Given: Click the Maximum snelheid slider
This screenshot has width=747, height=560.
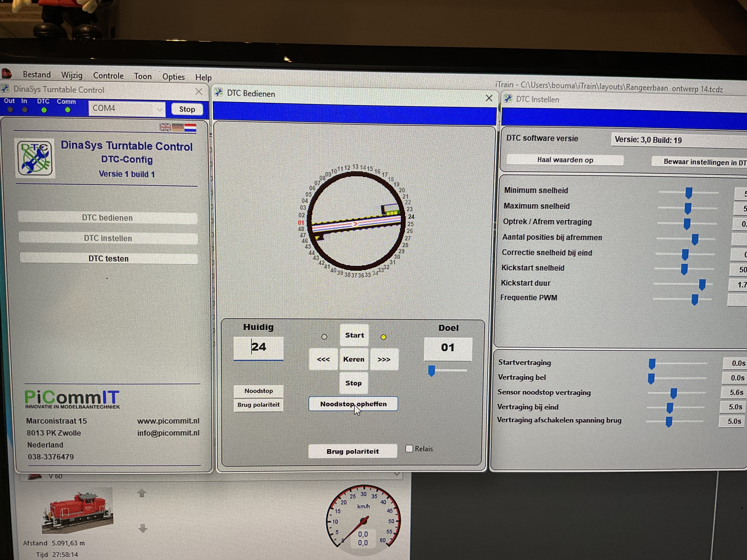Looking at the screenshot, I should pyautogui.click(x=687, y=208).
